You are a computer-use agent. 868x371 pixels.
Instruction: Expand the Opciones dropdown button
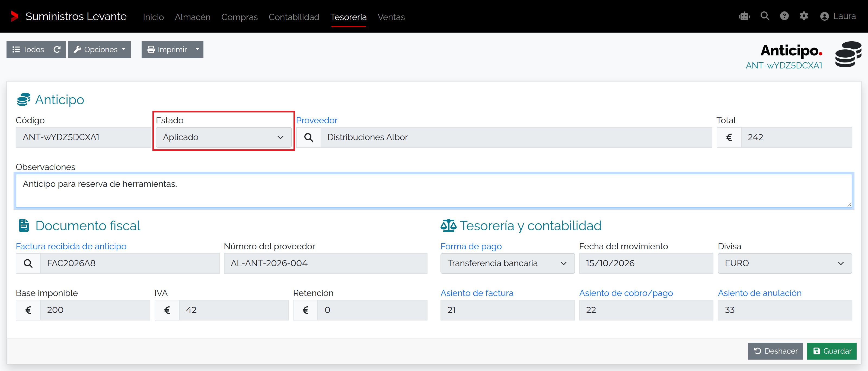tap(99, 50)
